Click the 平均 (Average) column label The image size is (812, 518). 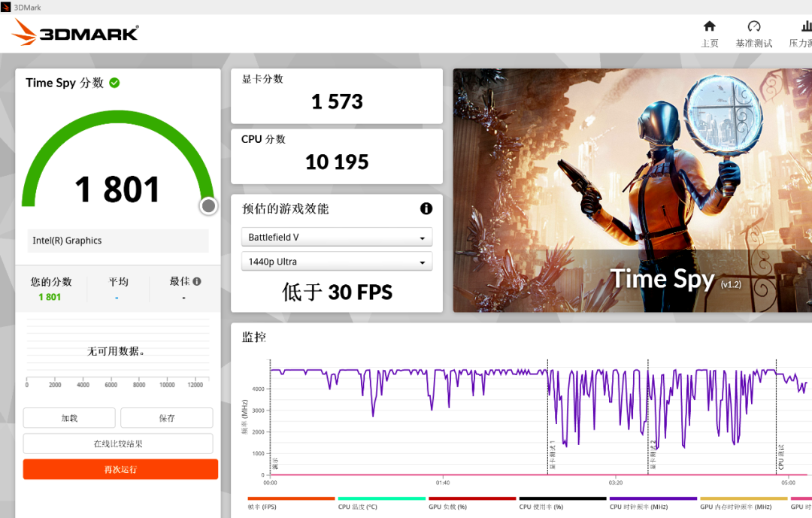(118, 282)
